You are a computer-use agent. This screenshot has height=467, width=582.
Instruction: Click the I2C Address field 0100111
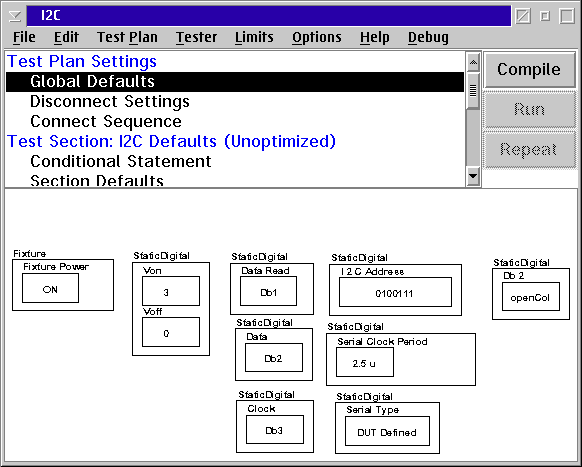coord(395,292)
